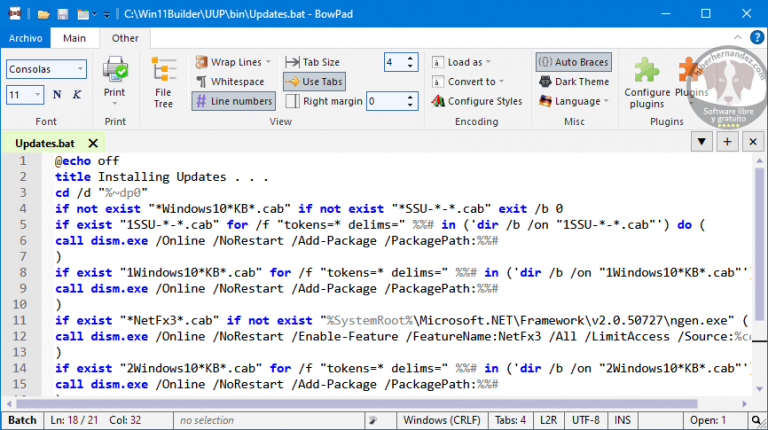The height and width of the screenshot is (430, 768).
Task: Close the Updates.bat tab with X
Action: [93, 143]
